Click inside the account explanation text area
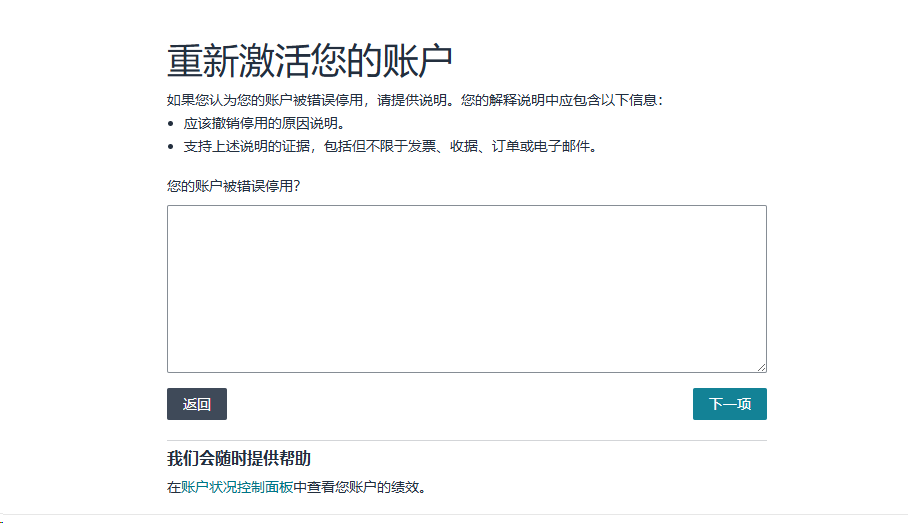 coord(466,289)
